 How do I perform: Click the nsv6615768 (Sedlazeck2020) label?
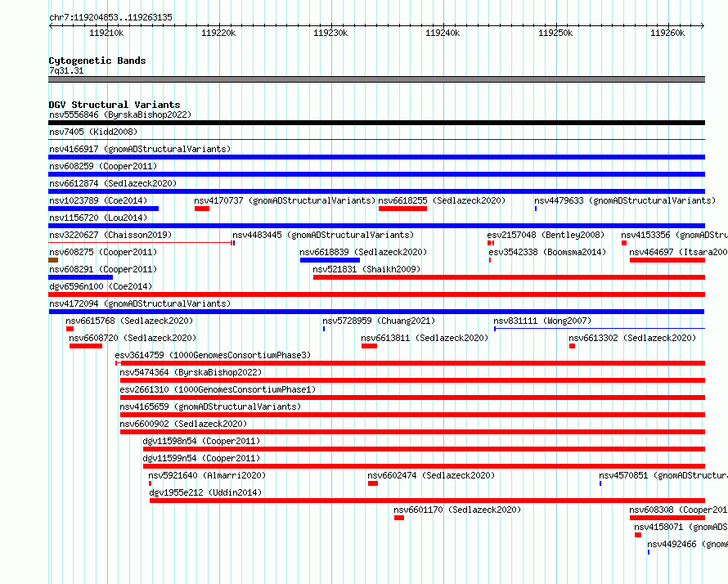click(129, 321)
